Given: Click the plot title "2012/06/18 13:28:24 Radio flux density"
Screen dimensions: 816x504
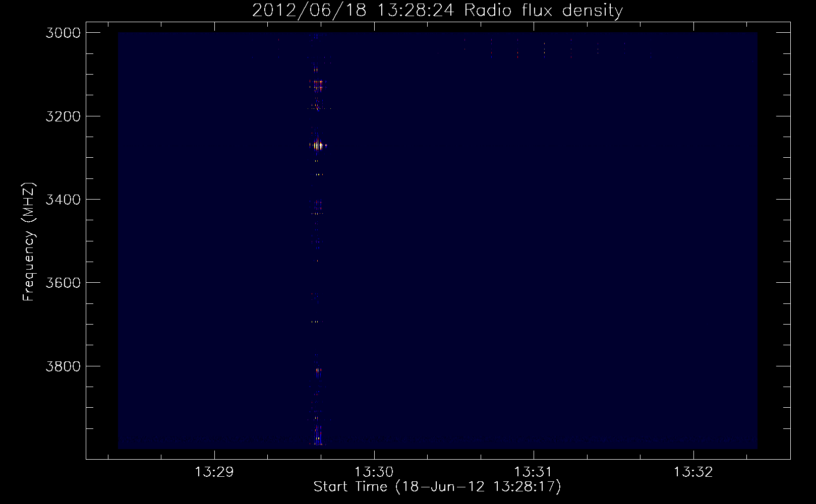Looking at the screenshot, I should pos(437,10).
